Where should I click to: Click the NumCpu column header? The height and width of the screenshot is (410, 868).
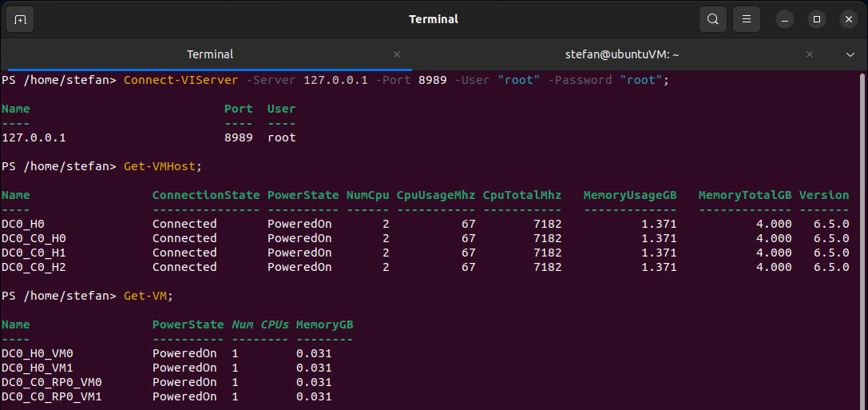368,195
